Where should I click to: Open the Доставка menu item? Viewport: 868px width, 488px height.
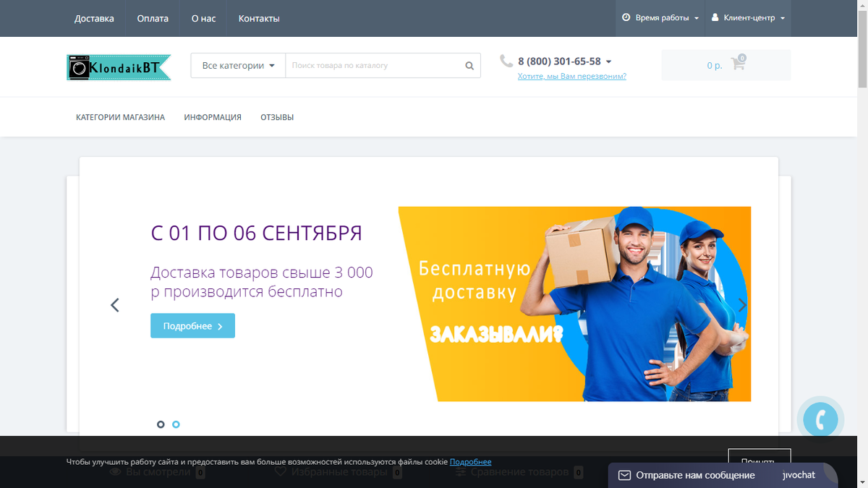94,18
